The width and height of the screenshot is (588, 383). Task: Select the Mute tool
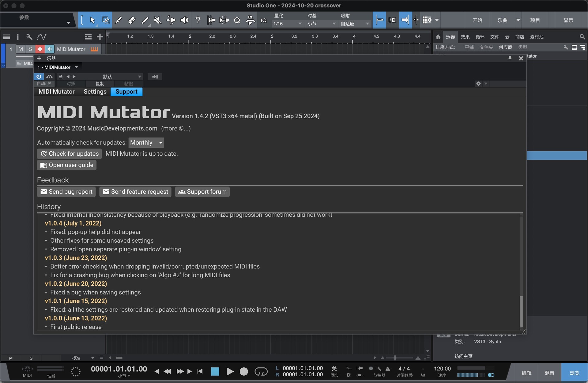tap(157, 20)
